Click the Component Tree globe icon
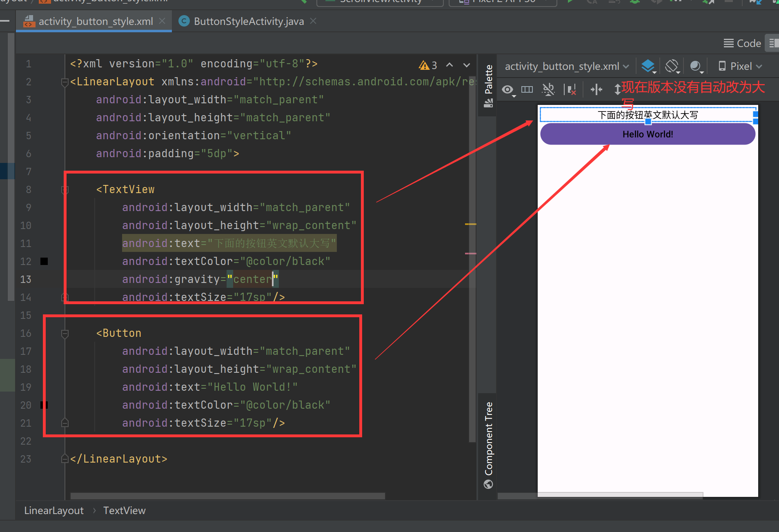The width and height of the screenshot is (779, 532). pyautogui.click(x=488, y=484)
